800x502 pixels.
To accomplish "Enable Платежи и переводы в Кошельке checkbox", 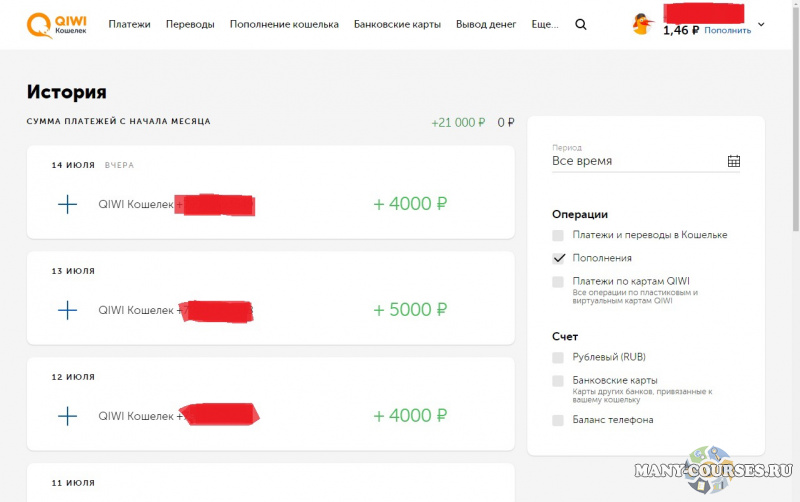I will 558,235.
